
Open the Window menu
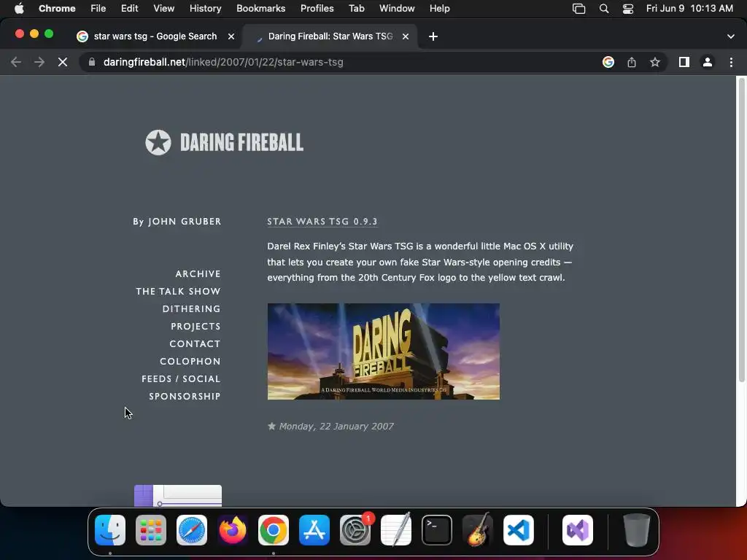click(x=397, y=9)
